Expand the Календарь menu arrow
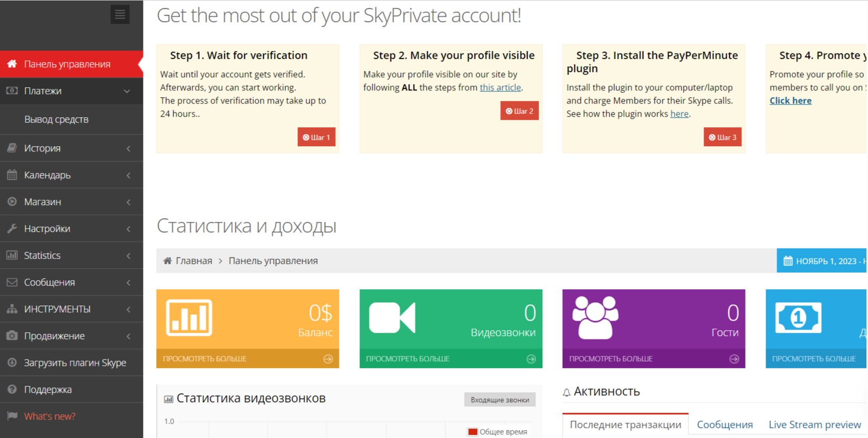 pos(128,176)
